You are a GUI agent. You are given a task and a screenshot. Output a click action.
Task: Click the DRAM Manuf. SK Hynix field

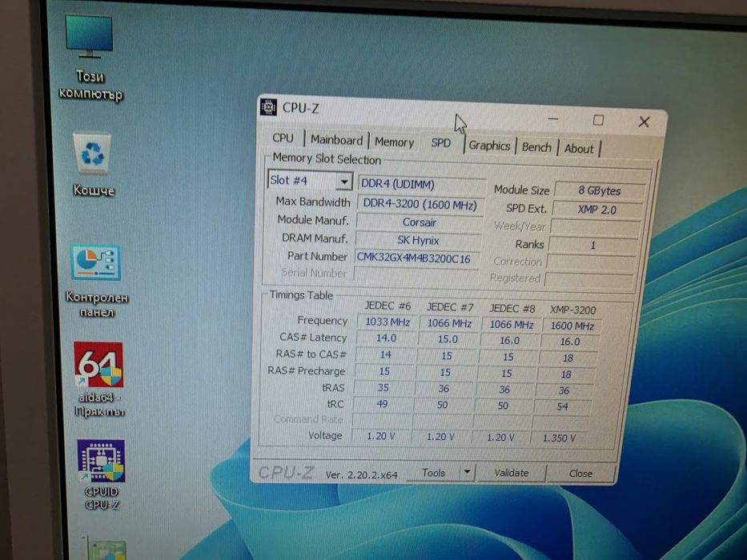click(x=418, y=240)
